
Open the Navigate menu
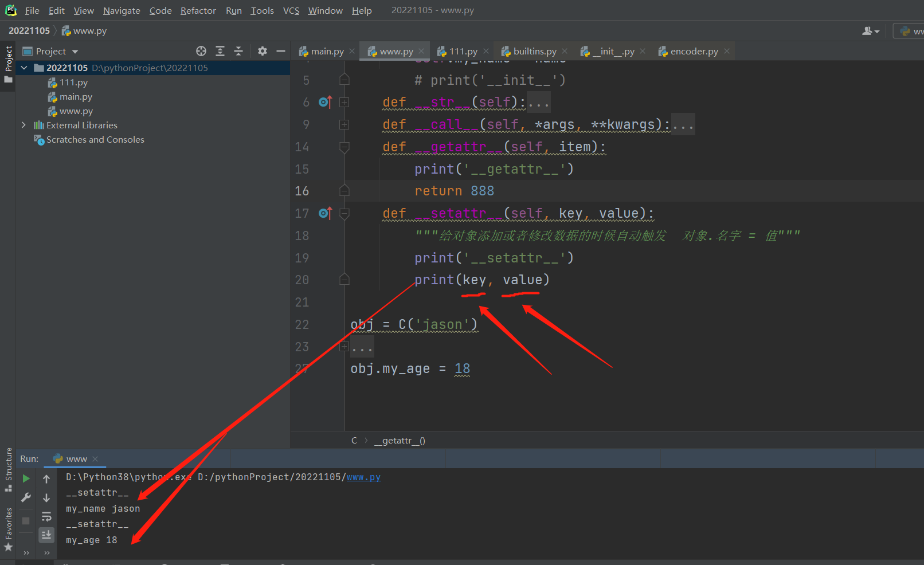point(122,10)
